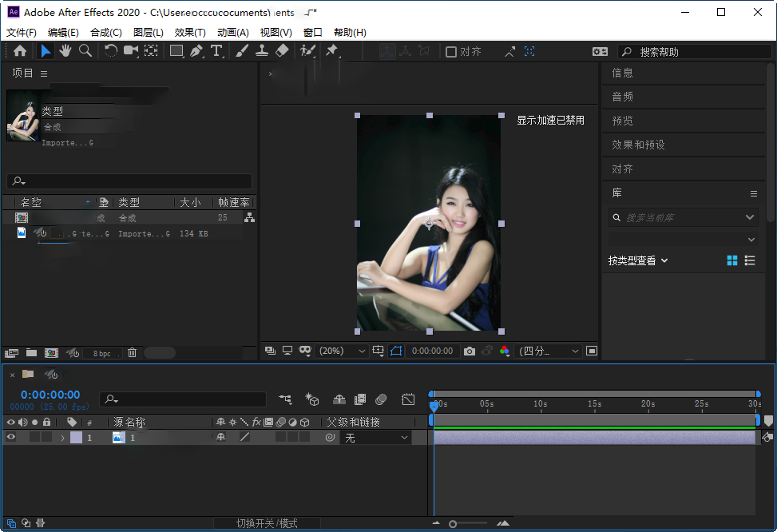The width and height of the screenshot is (777, 532).
Task: Open the 项目 panel menu
Action: tap(44, 73)
